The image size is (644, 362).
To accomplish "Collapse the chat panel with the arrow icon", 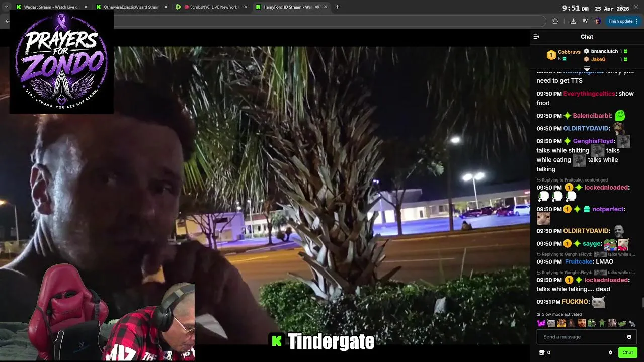I will point(536,37).
